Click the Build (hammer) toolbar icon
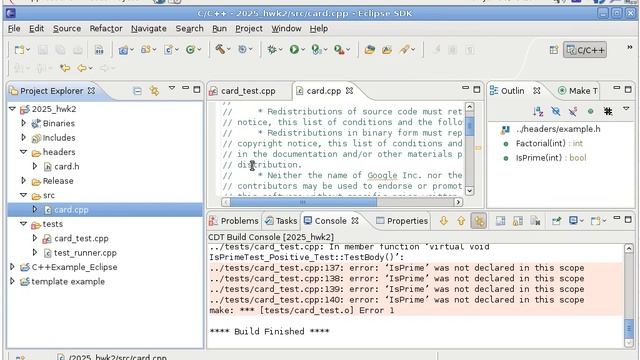 (x=220, y=49)
